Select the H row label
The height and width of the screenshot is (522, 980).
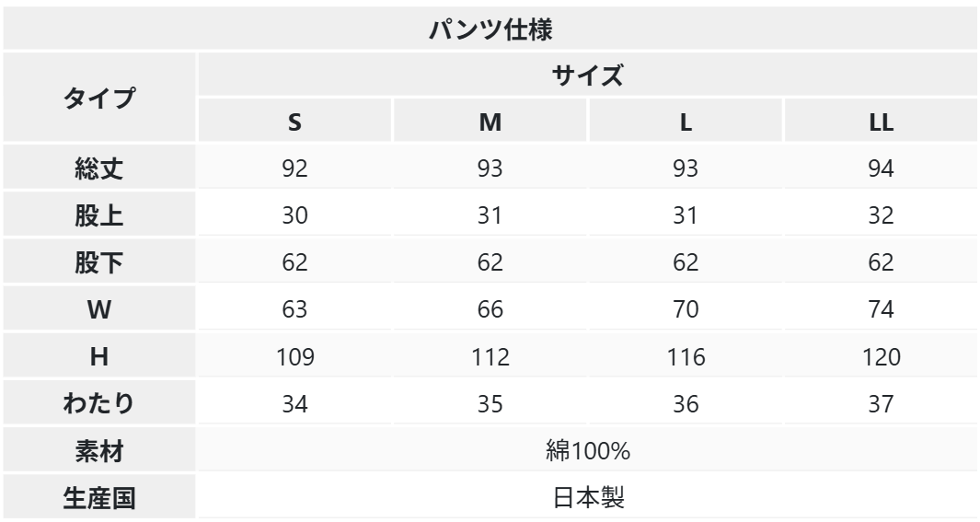99,355
